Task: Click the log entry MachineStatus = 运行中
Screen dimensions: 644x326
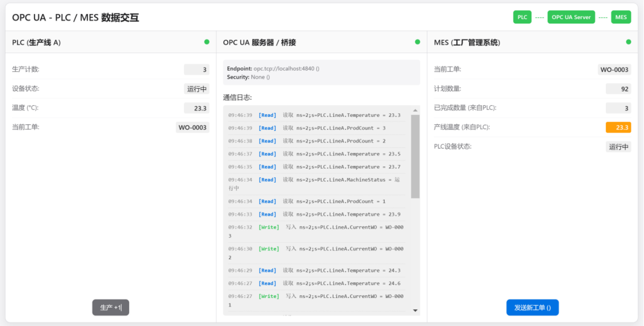Action: coord(317,184)
